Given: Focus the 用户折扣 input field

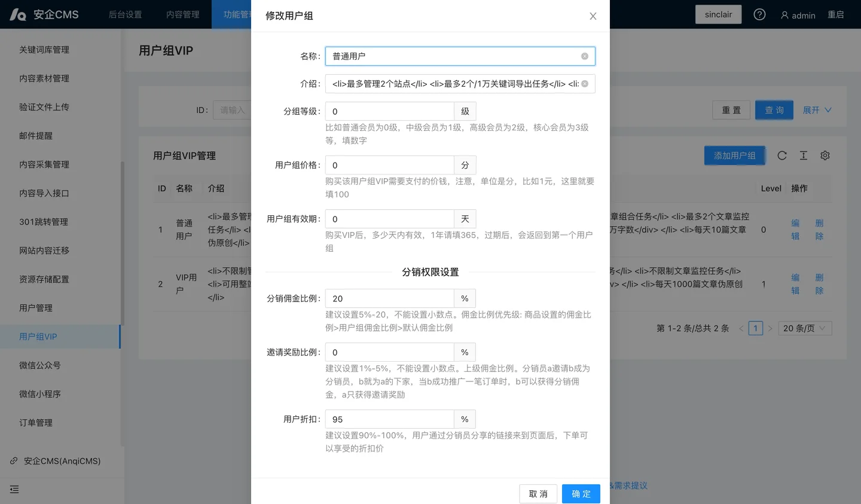Looking at the screenshot, I should click(x=389, y=419).
